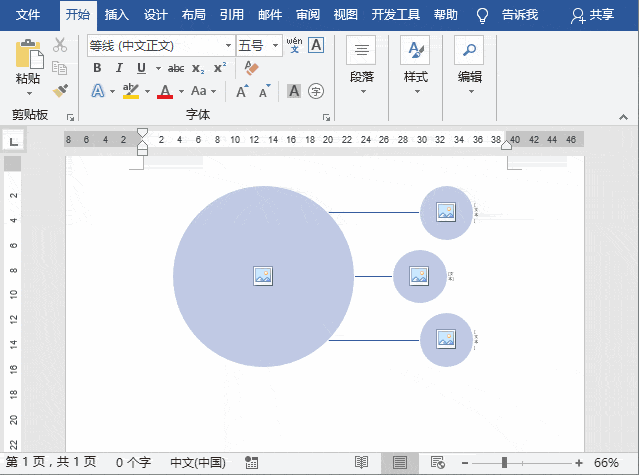
Task: Click the 66% zoom level button
Action: [x=606, y=463]
